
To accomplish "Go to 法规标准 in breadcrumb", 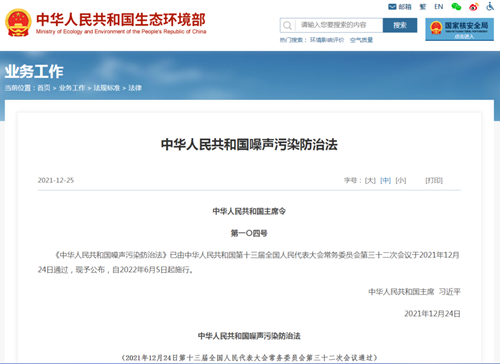I will (107, 88).
